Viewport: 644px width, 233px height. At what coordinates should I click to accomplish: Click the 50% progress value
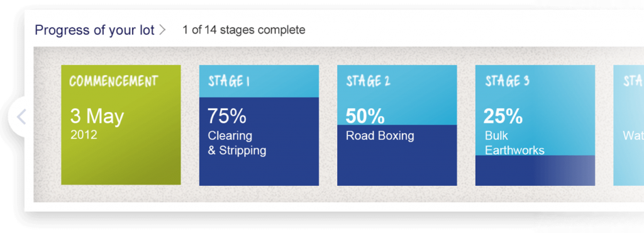click(365, 116)
